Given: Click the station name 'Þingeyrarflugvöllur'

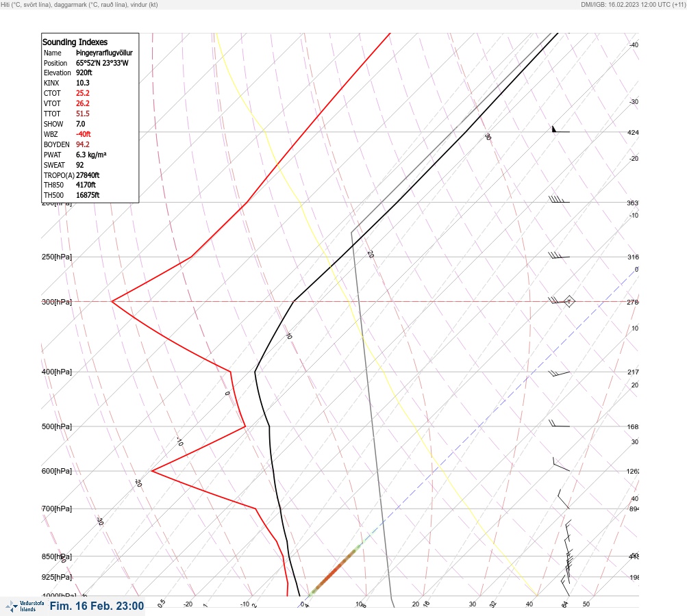Looking at the screenshot, I should tap(104, 53).
